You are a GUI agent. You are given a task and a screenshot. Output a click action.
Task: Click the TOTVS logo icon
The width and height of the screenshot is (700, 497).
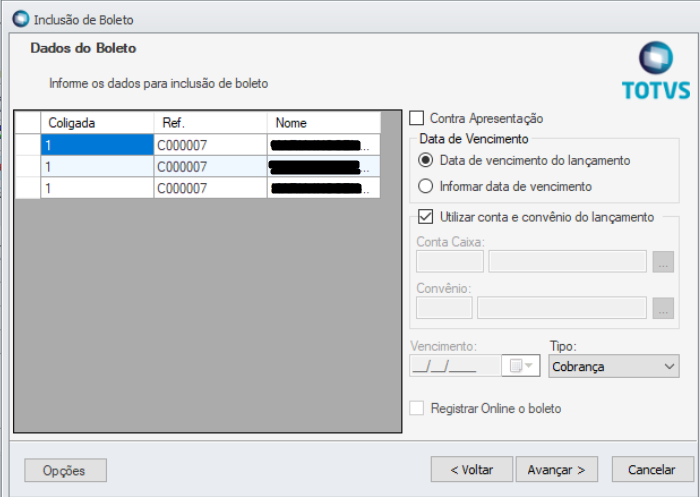(656, 58)
